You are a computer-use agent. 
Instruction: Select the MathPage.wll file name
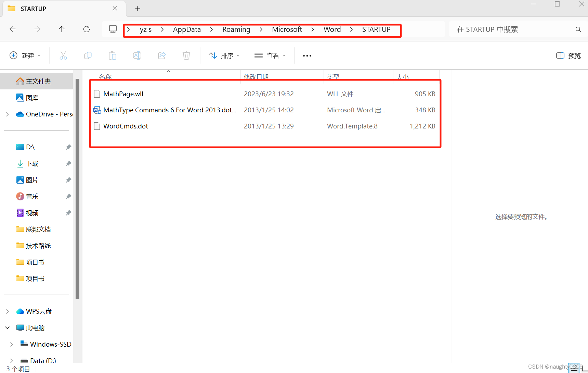coord(123,94)
